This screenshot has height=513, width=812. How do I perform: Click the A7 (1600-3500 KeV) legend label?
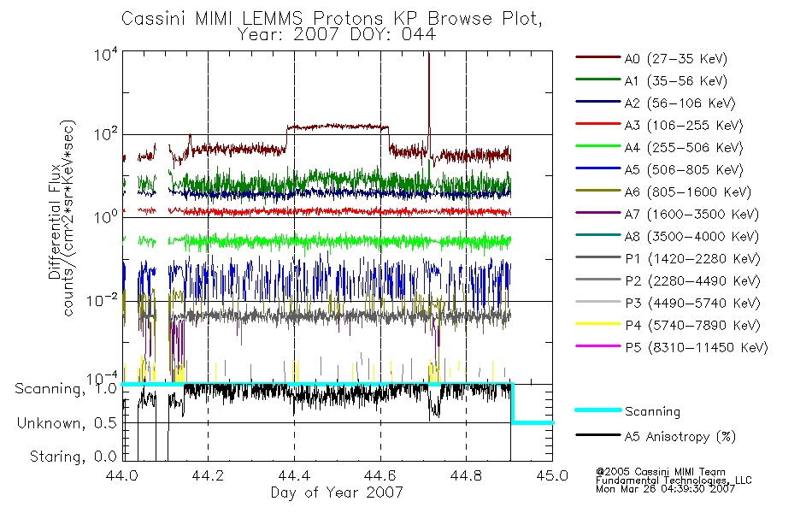coord(691,215)
